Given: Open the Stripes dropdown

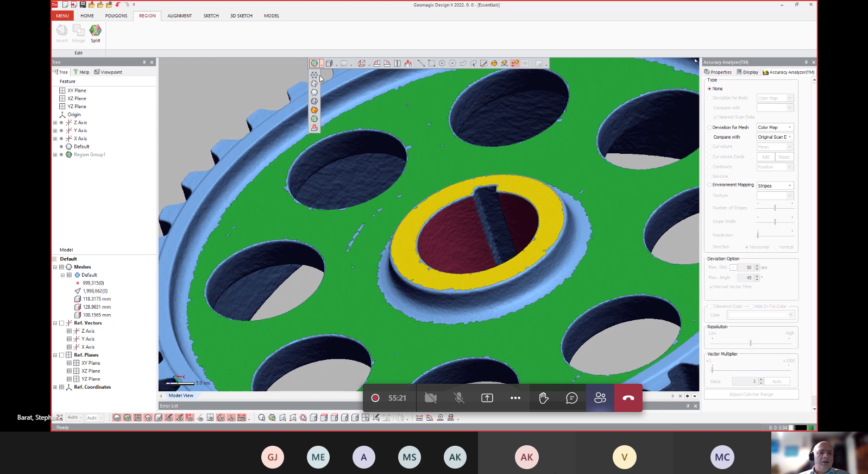Looking at the screenshot, I should tap(775, 186).
